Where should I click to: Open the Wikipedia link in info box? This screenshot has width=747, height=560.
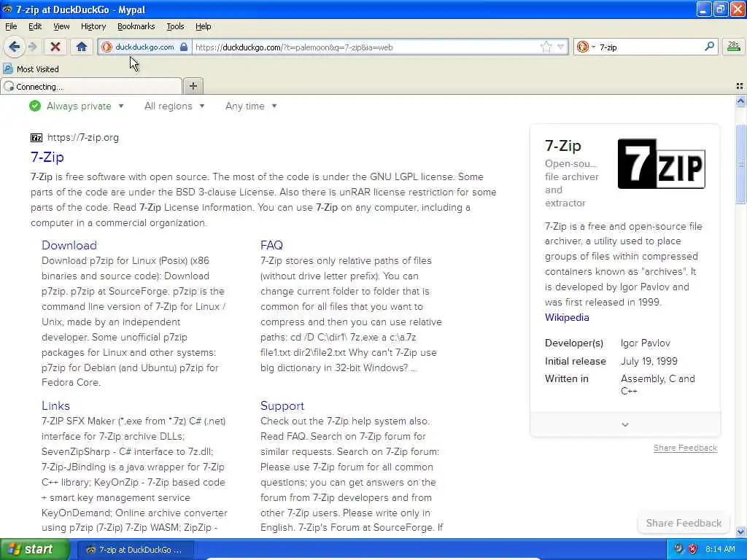pos(567,317)
